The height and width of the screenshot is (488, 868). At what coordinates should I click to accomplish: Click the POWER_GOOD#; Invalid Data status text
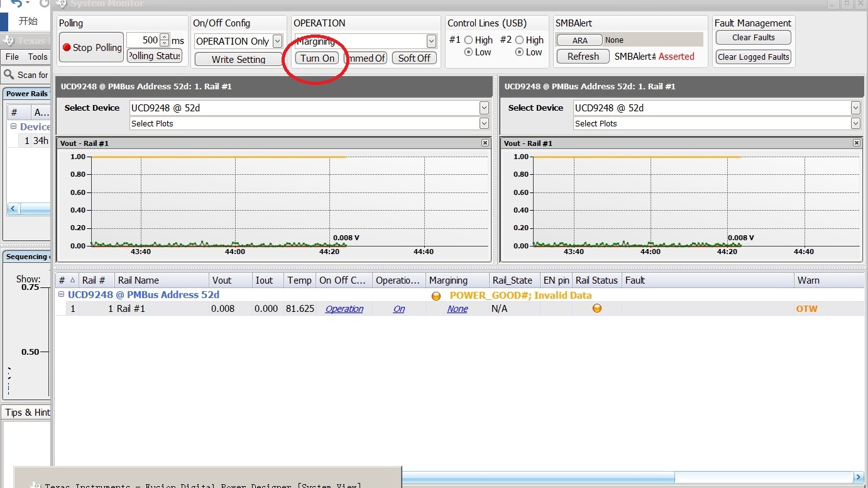point(521,295)
